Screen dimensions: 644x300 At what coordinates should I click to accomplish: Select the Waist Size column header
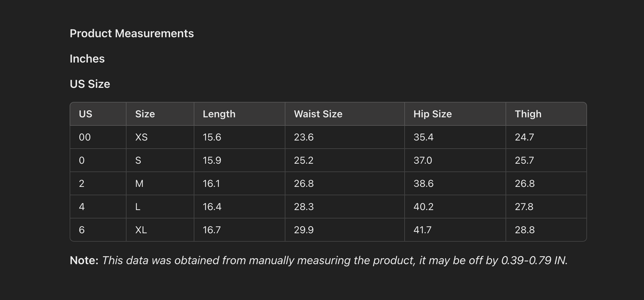318,114
